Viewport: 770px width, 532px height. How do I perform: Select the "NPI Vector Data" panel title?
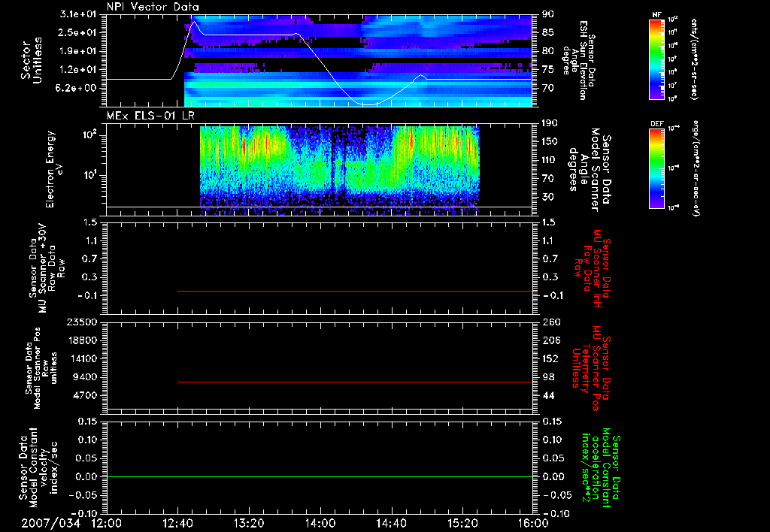click(153, 7)
